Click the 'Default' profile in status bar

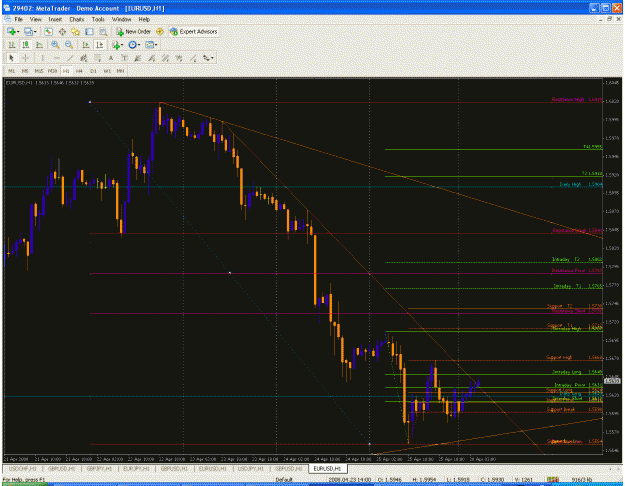(284, 480)
